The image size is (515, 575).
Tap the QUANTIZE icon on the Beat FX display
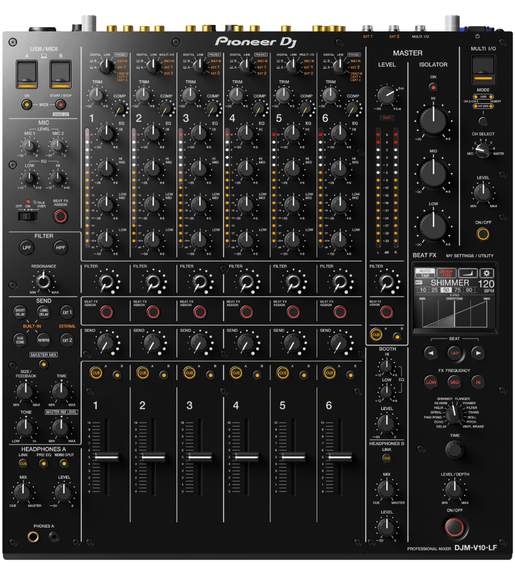click(446, 273)
